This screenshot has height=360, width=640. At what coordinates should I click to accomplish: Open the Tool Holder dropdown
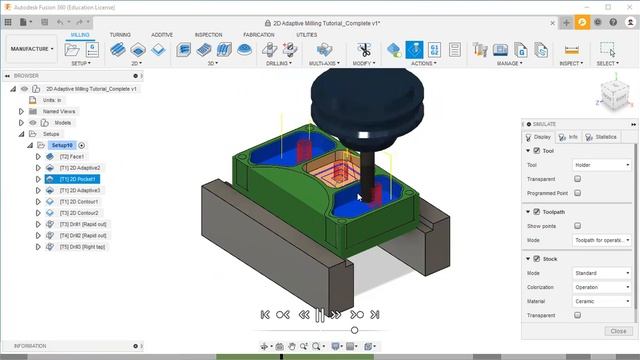pos(602,165)
